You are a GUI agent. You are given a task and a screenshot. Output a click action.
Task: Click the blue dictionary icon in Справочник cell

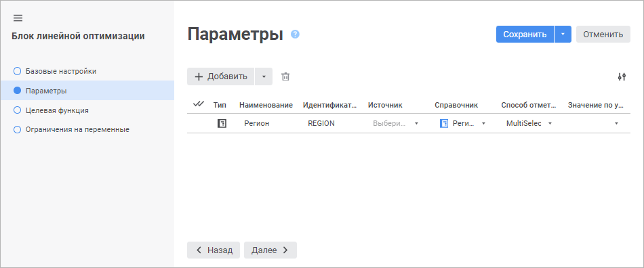click(443, 123)
